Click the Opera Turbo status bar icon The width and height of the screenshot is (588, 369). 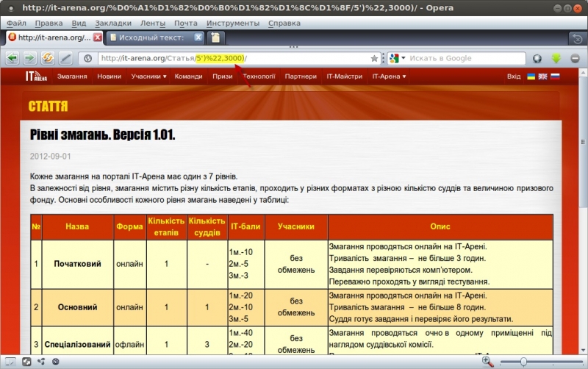(x=56, y=362)
